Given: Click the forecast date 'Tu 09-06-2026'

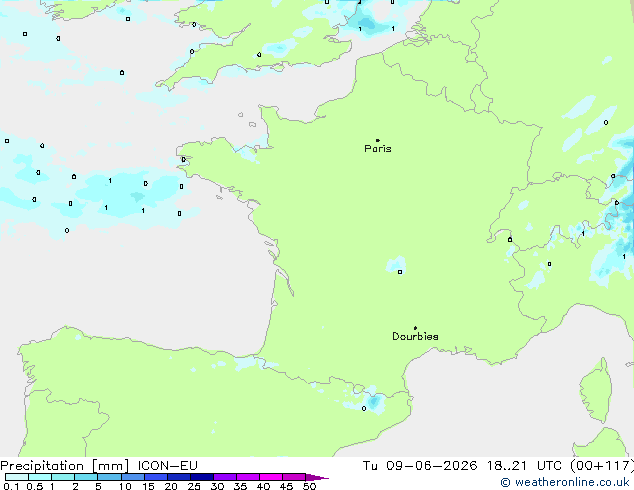Looking at the screenshot, I should (x=420, y=466).
